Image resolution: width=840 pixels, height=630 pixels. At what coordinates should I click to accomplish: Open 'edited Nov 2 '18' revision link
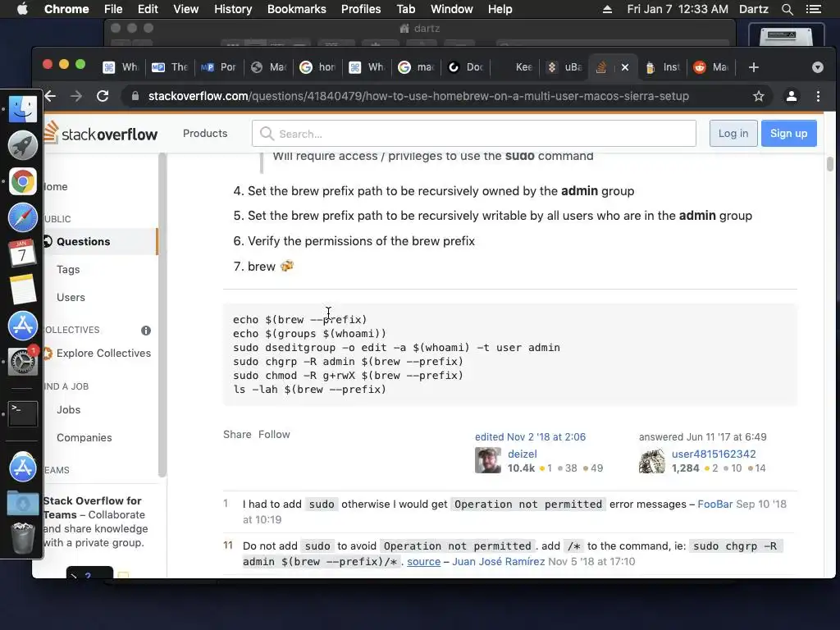[530, 437]
